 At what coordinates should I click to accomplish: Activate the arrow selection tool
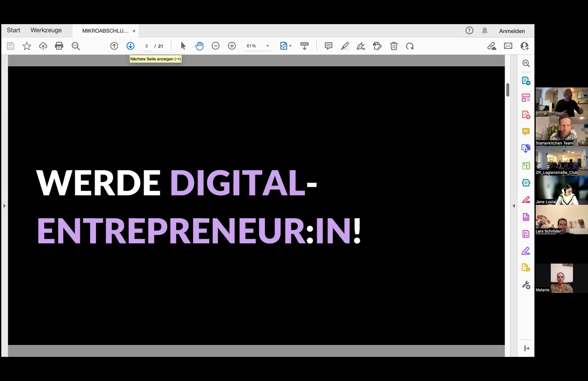click(183, 46)
